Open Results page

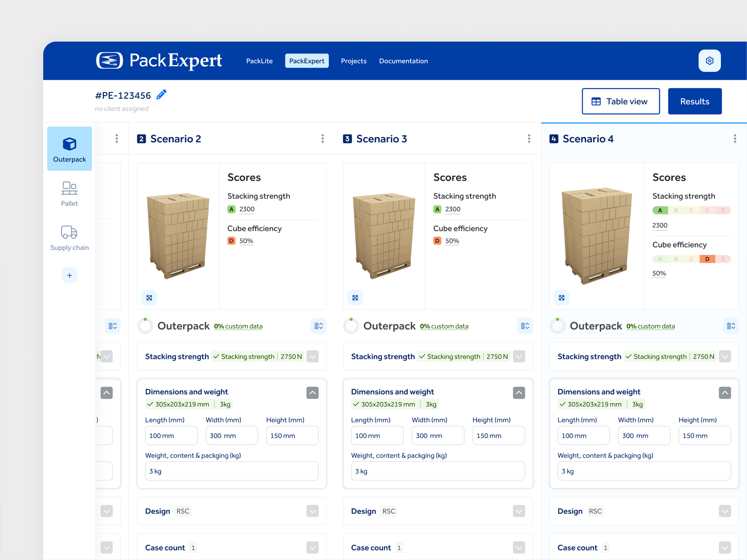[x=695, y=101]
